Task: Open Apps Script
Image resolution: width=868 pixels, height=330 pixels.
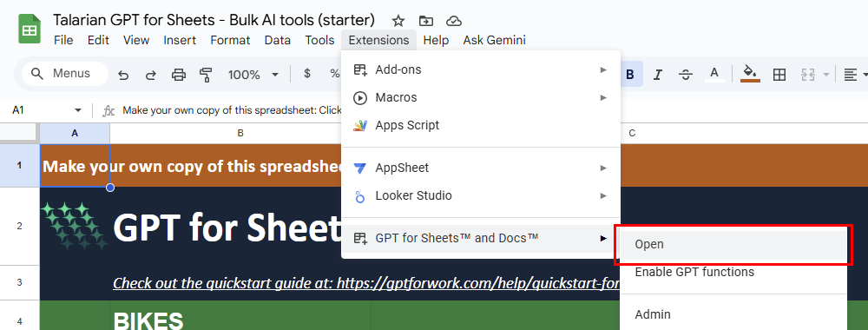Action: [481, 125]
